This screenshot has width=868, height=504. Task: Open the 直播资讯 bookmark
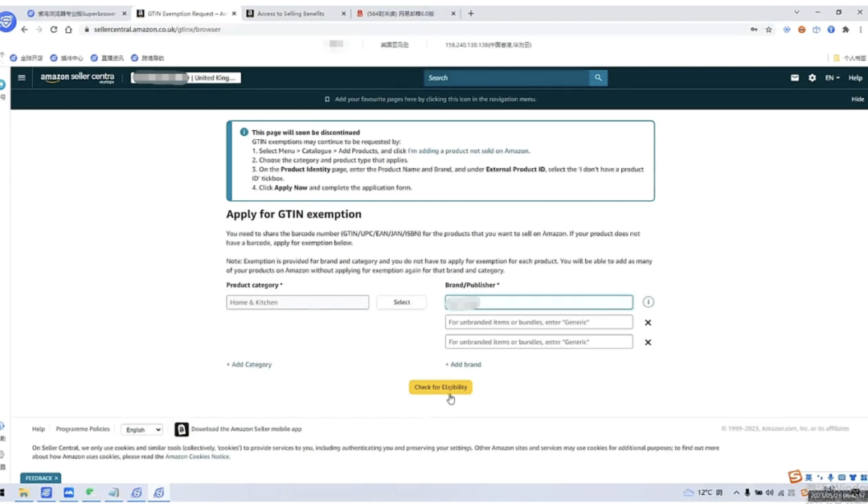pos(107,58)
